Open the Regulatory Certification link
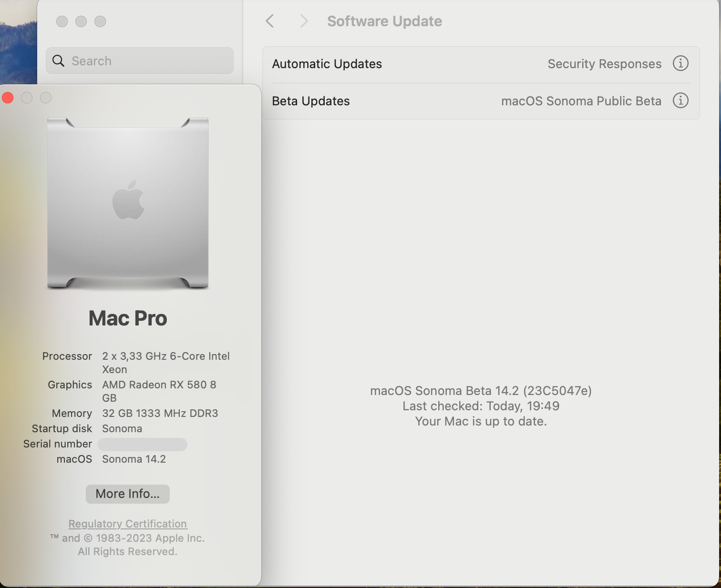The image size is (721, 588). 128,524
